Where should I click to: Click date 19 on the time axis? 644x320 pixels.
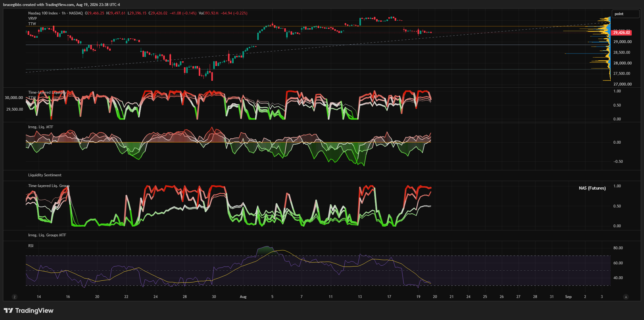pos(418,297)
